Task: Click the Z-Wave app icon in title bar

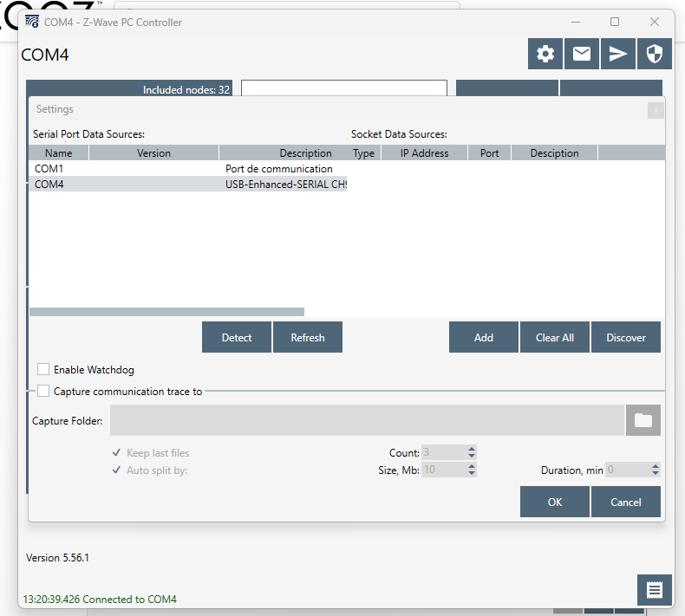Action: pos(32,22)
